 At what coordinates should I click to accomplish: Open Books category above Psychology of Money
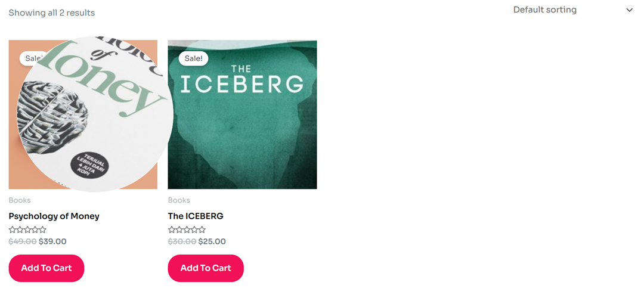click(20, 200)
